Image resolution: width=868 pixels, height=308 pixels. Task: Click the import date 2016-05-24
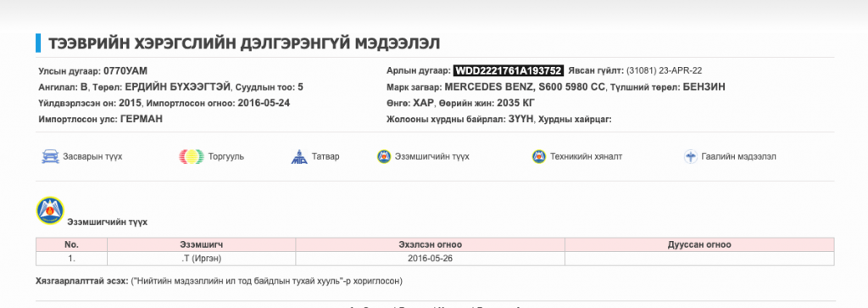[x=264, y=103]
